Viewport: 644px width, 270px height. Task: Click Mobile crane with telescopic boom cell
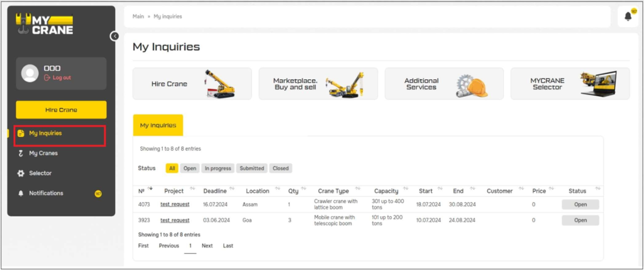coord(335,220)
